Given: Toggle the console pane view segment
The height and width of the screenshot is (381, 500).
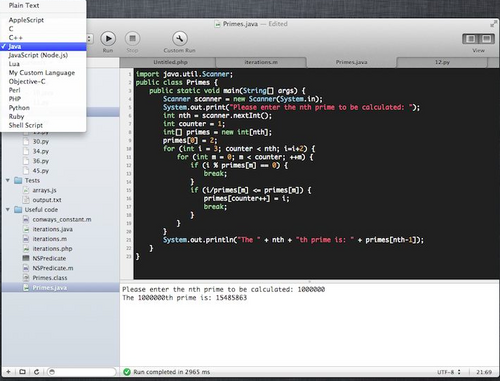Looking at the screenshot, I should [487, 39].
